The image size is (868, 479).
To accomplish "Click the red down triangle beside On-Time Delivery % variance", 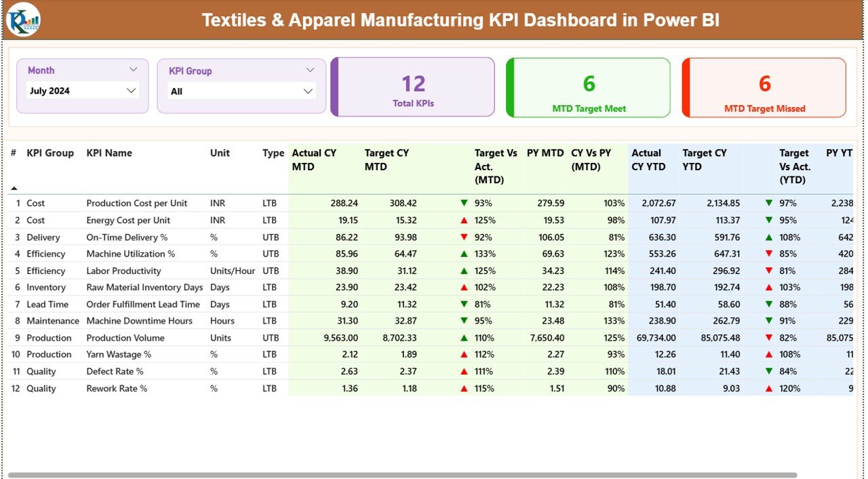I will 464,237.
